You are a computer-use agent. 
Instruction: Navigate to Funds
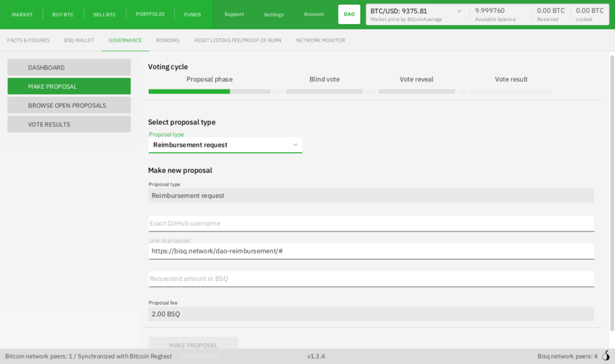[x=193, y=14]
